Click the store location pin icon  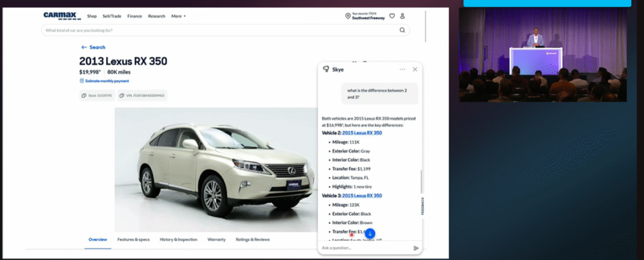(348, 16)
